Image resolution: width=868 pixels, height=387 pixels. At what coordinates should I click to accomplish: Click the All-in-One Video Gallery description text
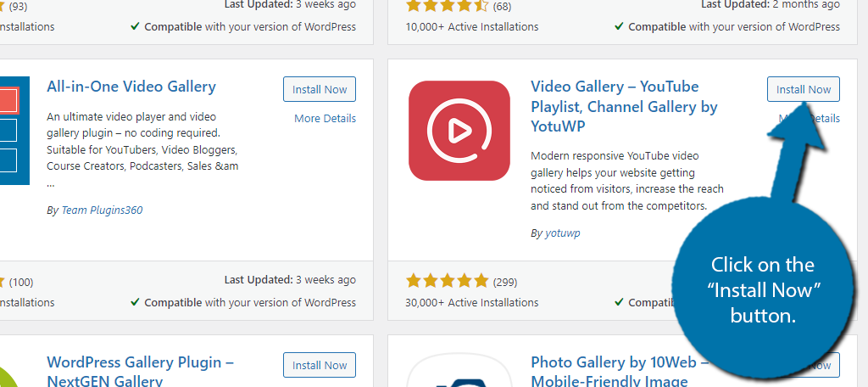tap(142, 149)
